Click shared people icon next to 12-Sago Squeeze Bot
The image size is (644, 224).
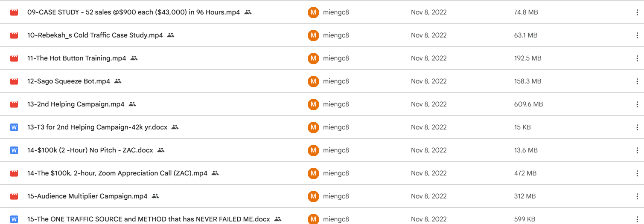coord(118,81)
